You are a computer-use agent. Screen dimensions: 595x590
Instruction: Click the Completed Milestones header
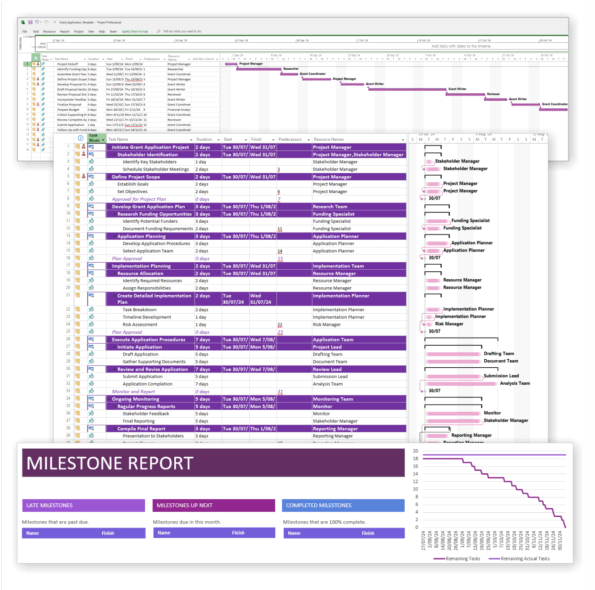[343, 505]
